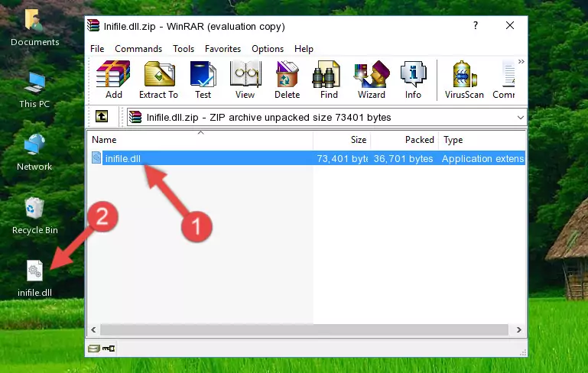Select the Recycle Bin desktop icon

point(34,216)
